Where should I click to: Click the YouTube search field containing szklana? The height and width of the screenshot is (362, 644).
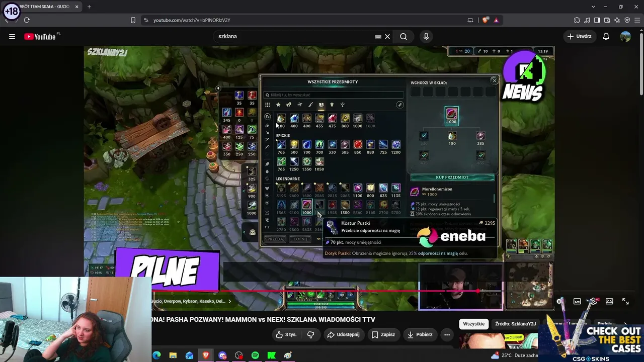(x=294, y=36)
